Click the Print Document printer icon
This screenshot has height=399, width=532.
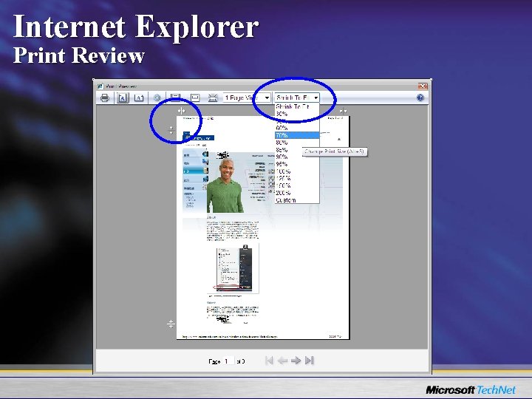click(x=105, y=98)
